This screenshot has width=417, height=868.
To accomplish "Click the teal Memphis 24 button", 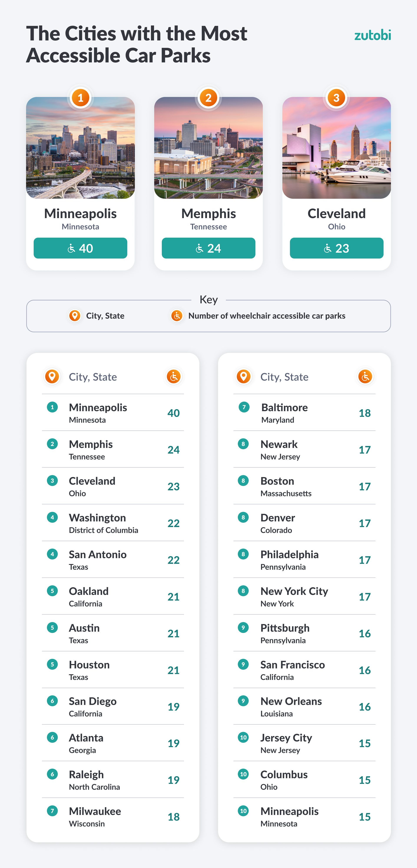I will coord(208,248).
